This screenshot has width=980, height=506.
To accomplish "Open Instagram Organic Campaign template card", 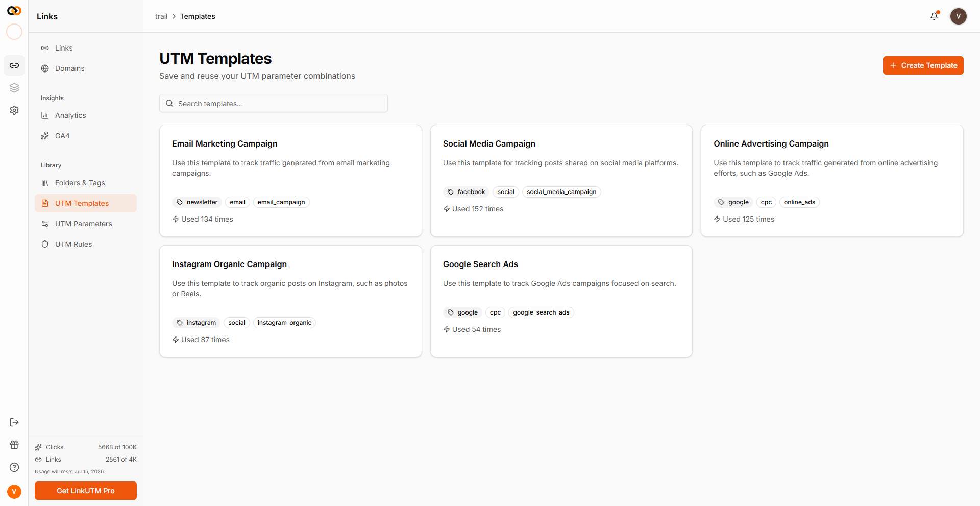I will tap(290, 301).
